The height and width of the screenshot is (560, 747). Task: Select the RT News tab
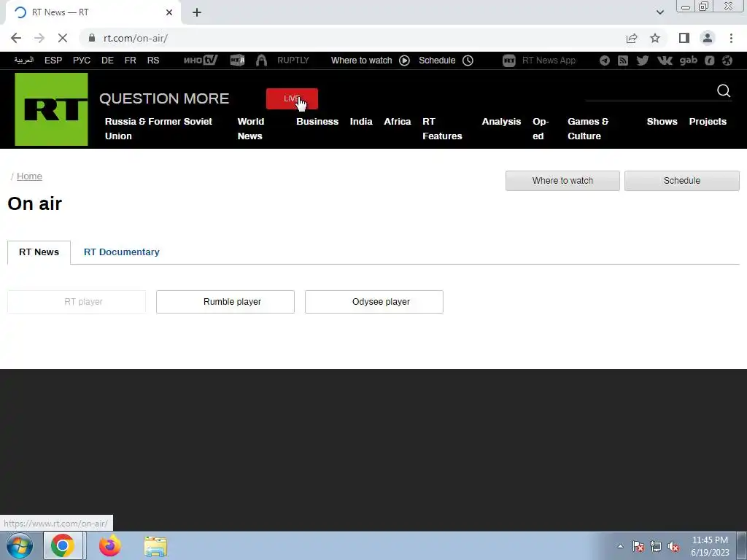coord(39,252)
